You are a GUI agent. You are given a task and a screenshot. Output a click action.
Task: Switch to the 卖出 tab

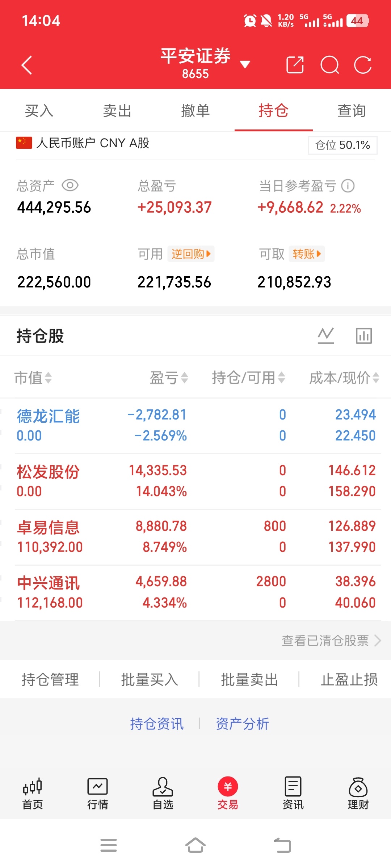point(117,111)
